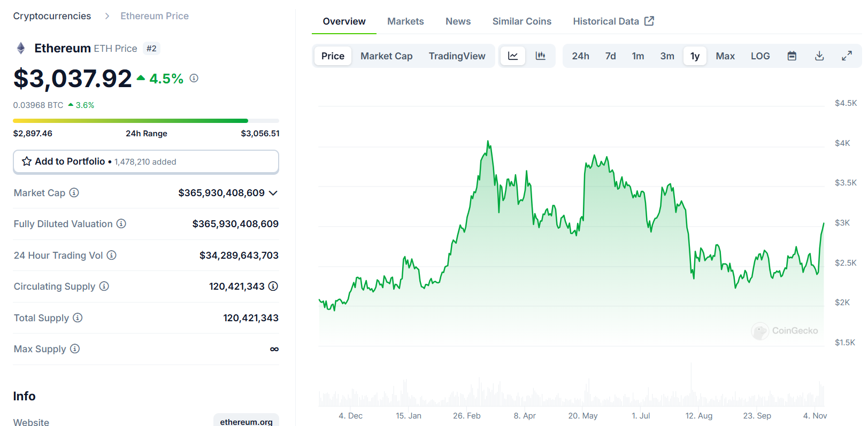The height and width of the screenshot is (426, 868).
Task: Open the ethereum.org website link
Action: tap(246, 422)
